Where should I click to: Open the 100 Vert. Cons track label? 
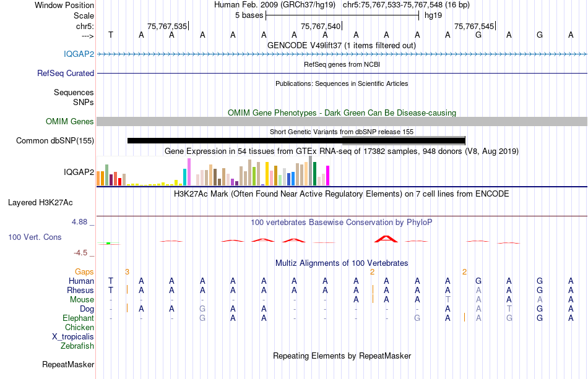35,237
